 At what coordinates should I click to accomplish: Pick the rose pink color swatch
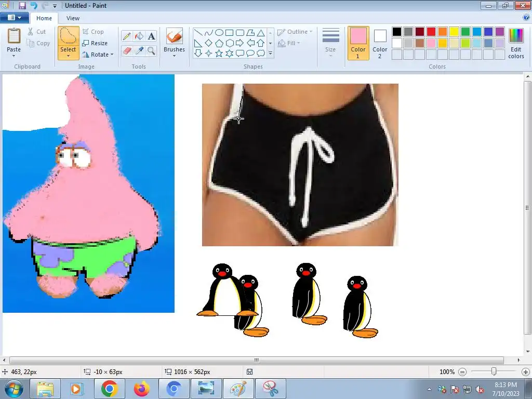pyautogui.click(x=431, y=43)
